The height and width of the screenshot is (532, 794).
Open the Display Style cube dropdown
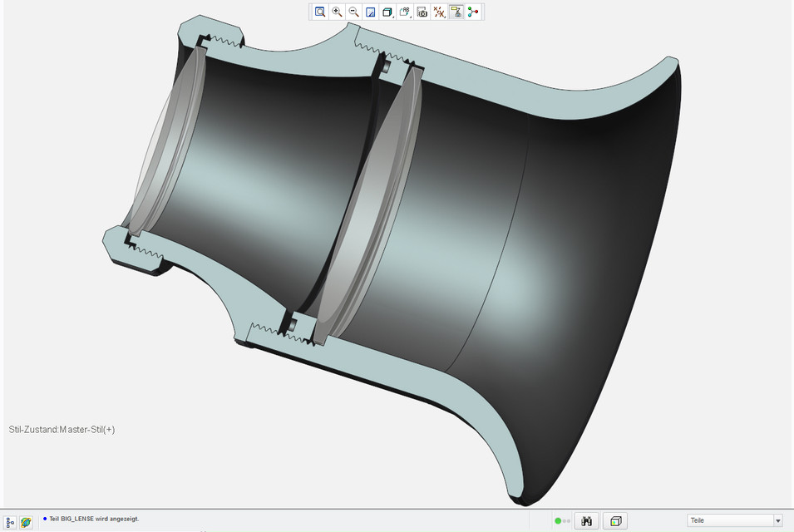pos(388,12)
